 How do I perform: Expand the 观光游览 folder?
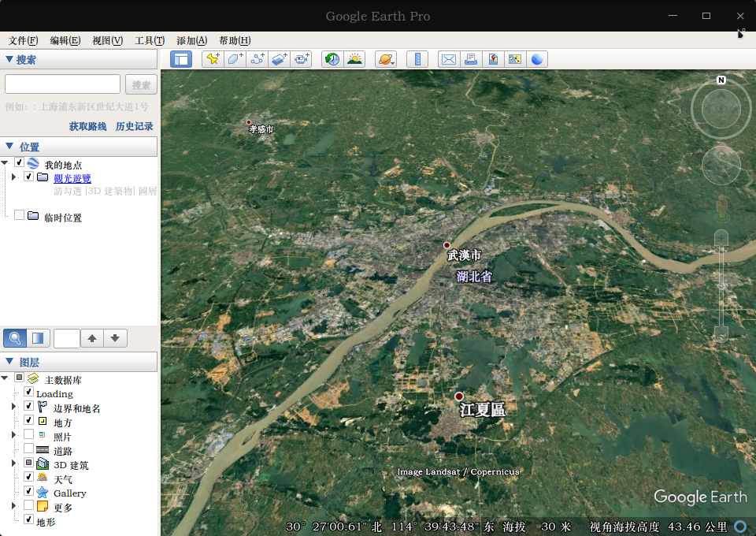click(14, 177)
